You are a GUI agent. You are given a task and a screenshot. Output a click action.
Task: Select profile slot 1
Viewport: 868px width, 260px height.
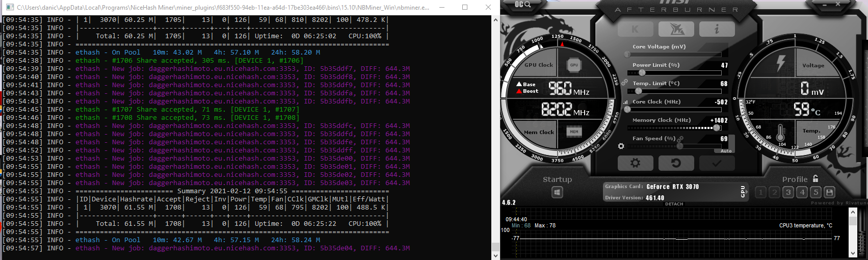(760, 192)
